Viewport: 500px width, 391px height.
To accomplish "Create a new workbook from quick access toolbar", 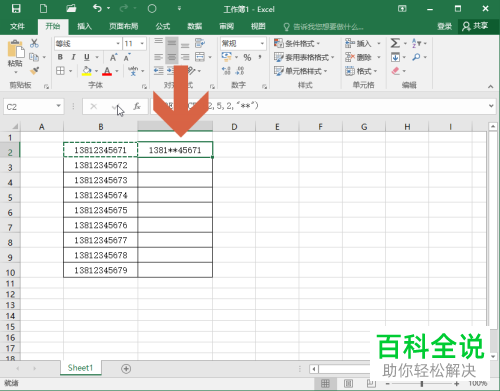I will (43, 9).
